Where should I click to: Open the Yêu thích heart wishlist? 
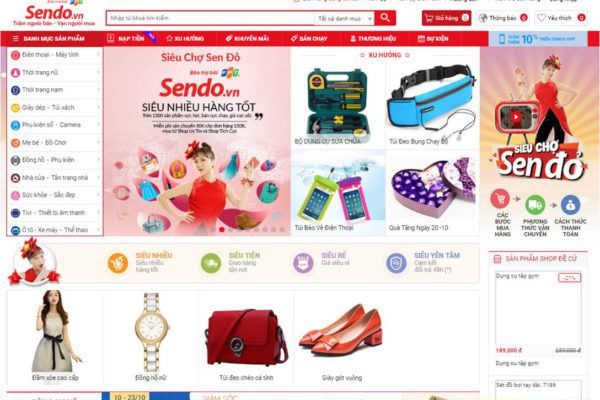click(561, 18)
